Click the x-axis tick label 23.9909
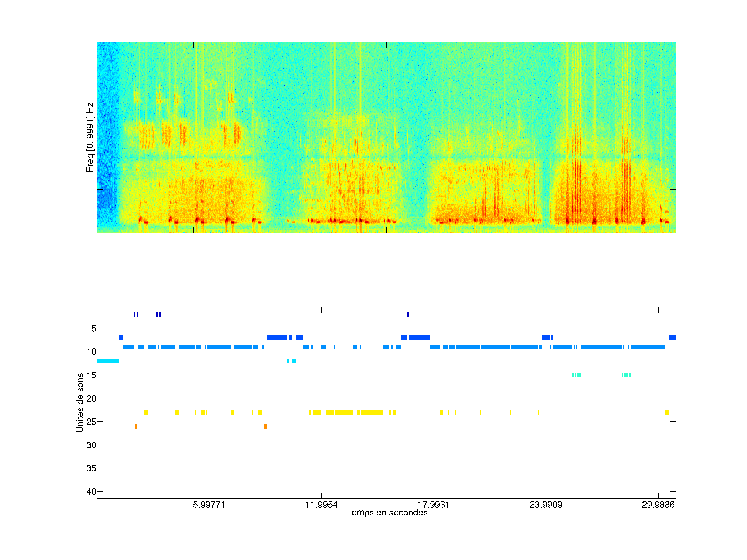This screenshot has width=747, height=560. 546,505
